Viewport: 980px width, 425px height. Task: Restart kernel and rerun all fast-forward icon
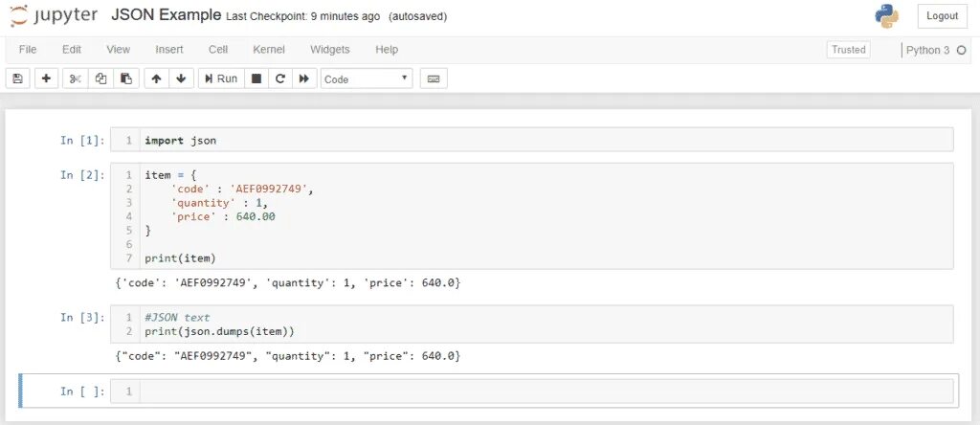304,78
